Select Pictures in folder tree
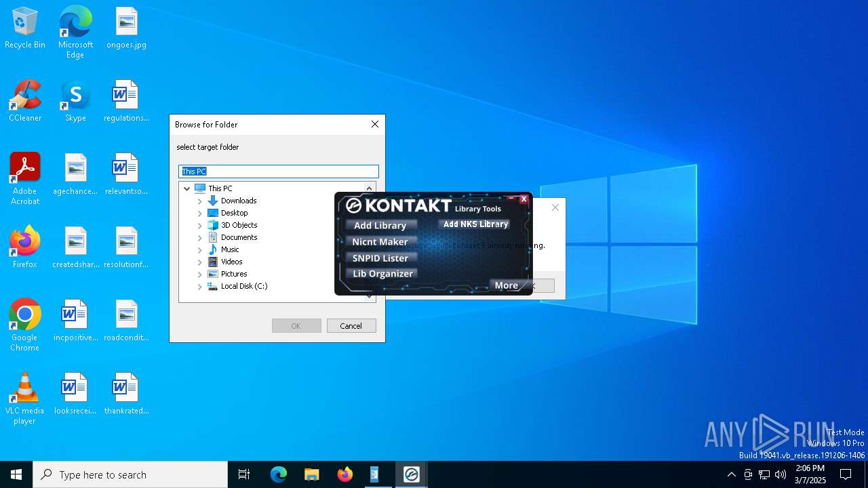 tap(234, 274)
